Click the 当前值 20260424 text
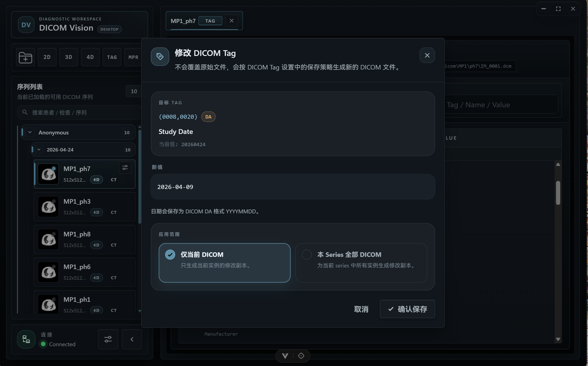 [x=182, y=144]
